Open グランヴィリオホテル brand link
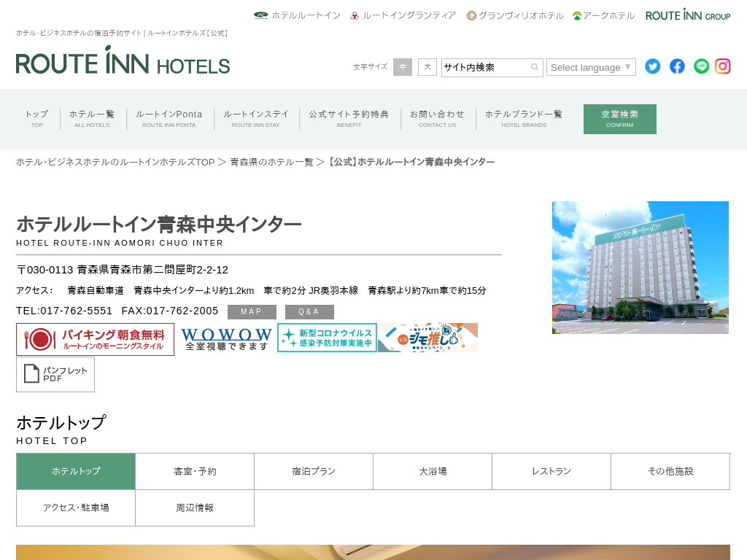The height and width of the screenshot is (560, 747). [515, 15]
